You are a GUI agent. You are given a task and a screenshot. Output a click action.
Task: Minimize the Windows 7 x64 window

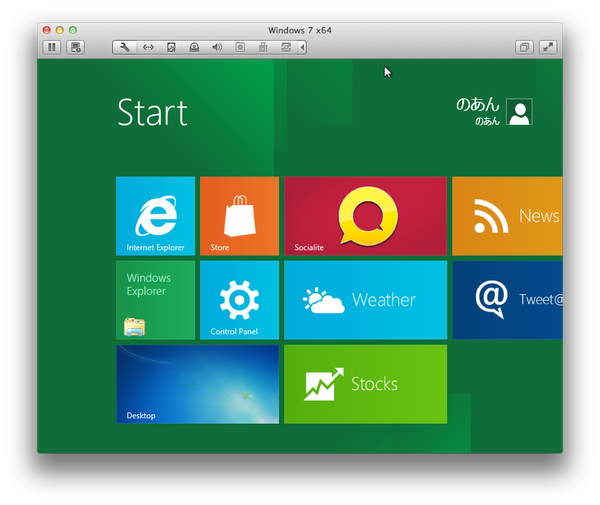pos(60,30)
